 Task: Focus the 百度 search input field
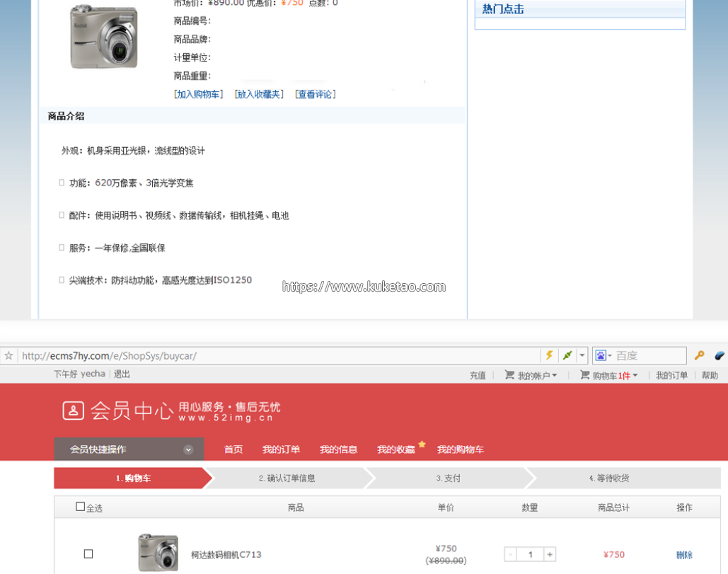(650, 356)
